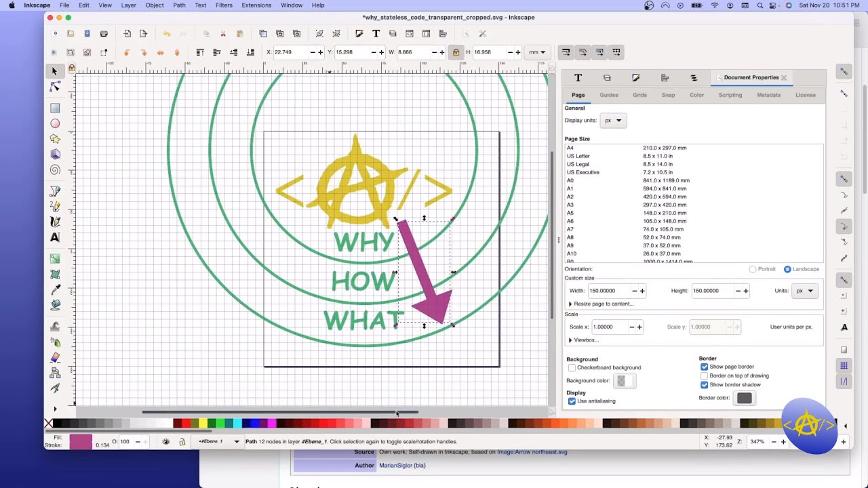Image resolution: width=868 pixels, height=488 pixels.
Task: Open the Path menu
Action: click(x=179, y=5)
